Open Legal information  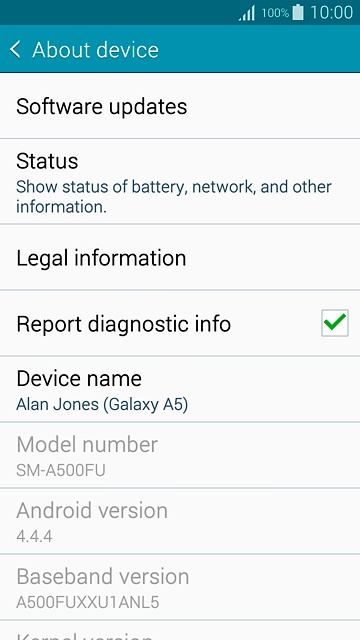pyautogui.click(x=180, y=258)
